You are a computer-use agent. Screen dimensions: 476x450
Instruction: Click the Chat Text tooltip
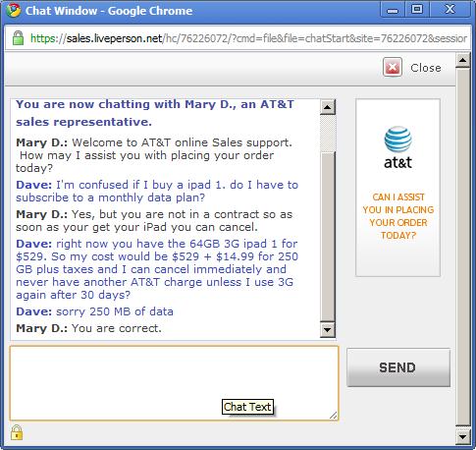(247, 407)
